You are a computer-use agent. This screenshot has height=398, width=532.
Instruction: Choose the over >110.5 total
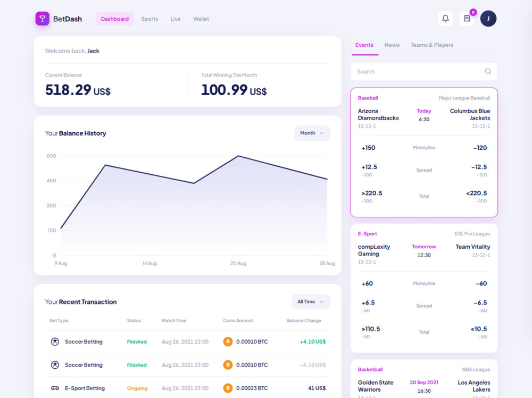370,332
